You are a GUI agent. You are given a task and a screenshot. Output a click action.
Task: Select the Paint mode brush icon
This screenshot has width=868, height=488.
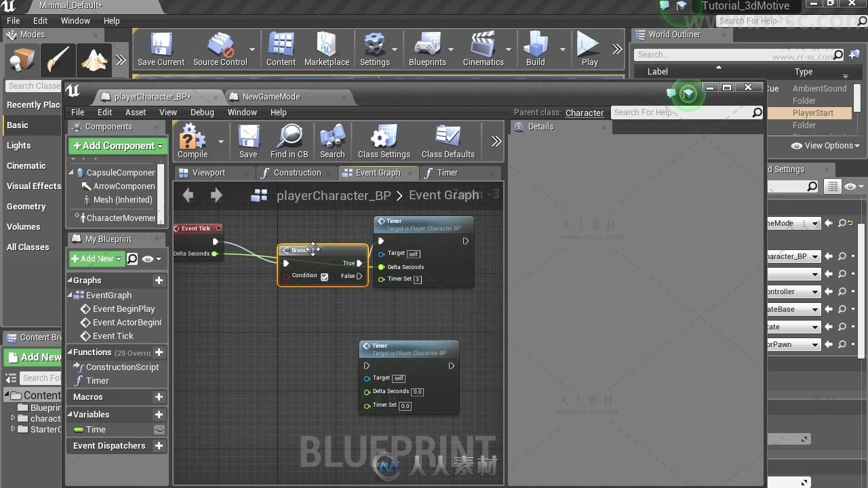pos(58,61)
